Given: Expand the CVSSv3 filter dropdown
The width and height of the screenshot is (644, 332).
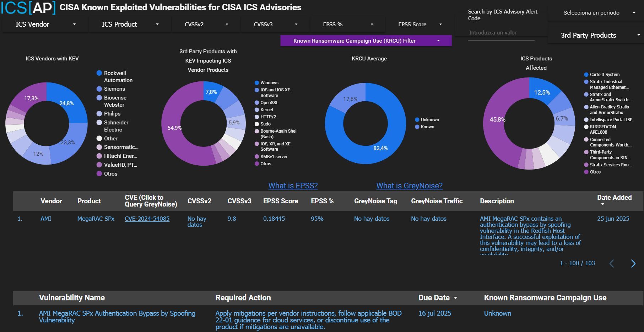Looking at the screenshot, I should pyautogui.click(x=275, y=25).
